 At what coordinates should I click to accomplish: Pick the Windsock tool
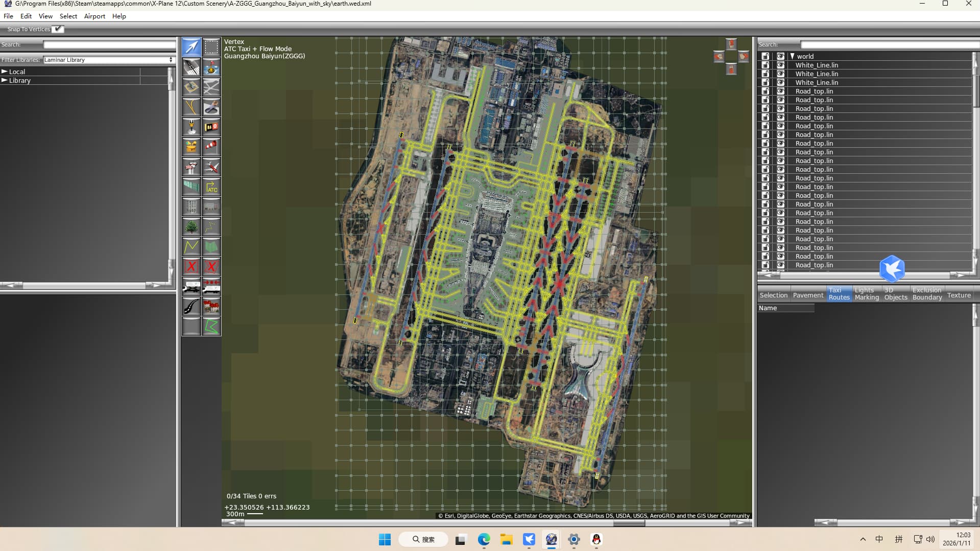(x=211, y=147)
